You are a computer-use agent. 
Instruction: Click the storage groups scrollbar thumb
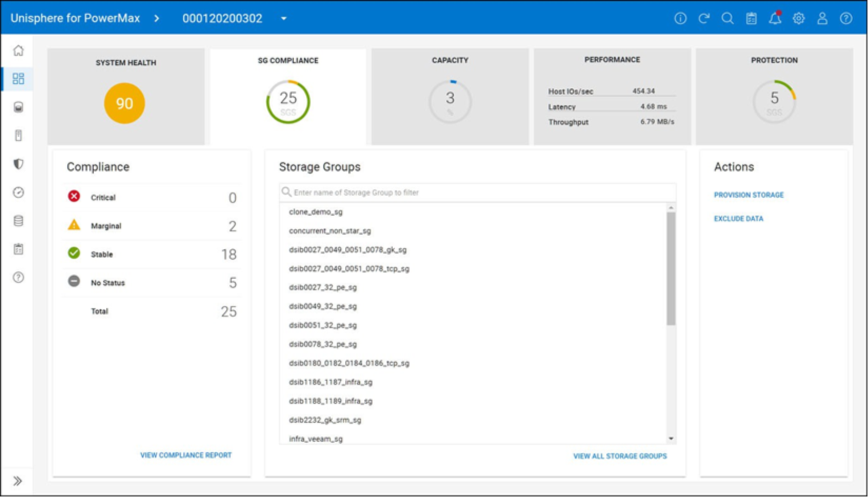pyautogui.click(x=671, y=269)
